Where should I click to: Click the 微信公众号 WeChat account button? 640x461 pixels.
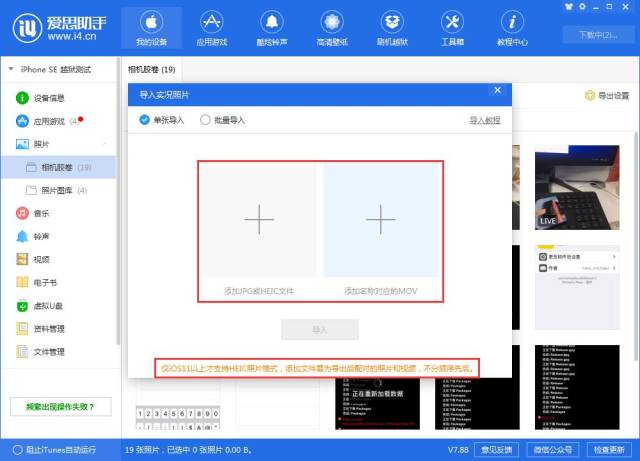553,450
